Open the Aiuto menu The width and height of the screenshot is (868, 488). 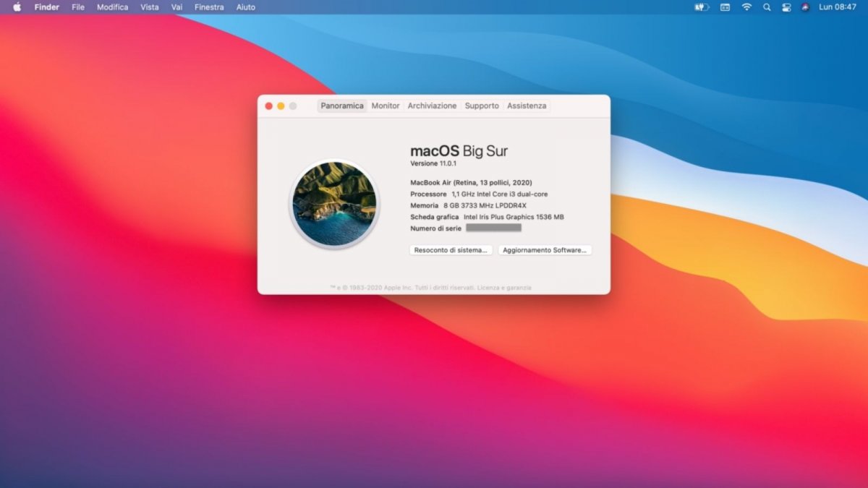click(x=245, y=7)
